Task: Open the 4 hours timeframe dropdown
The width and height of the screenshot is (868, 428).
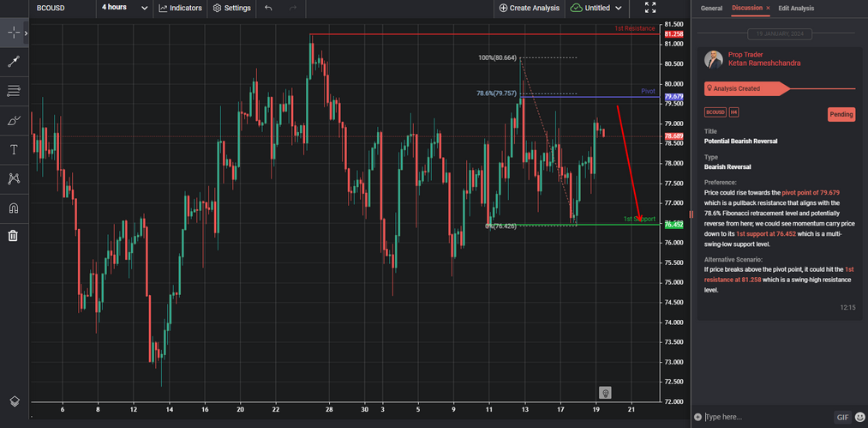Action: click(124, 8)
